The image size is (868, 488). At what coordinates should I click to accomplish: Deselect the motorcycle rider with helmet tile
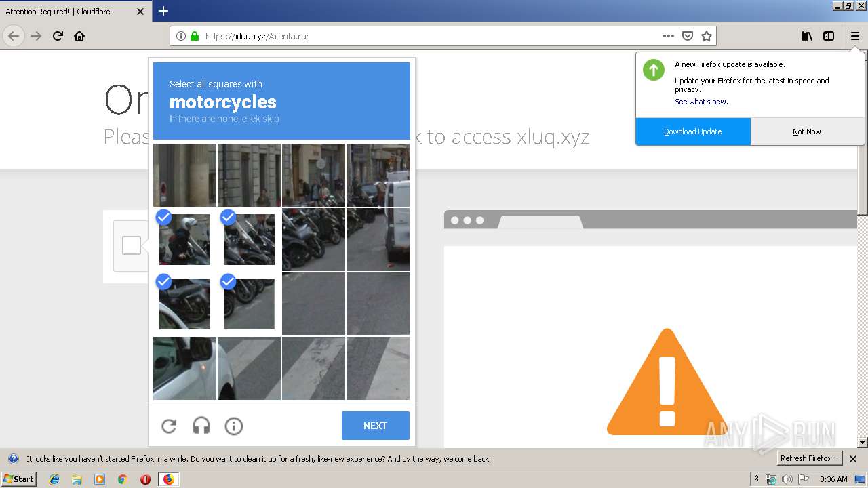click(184, 239)
